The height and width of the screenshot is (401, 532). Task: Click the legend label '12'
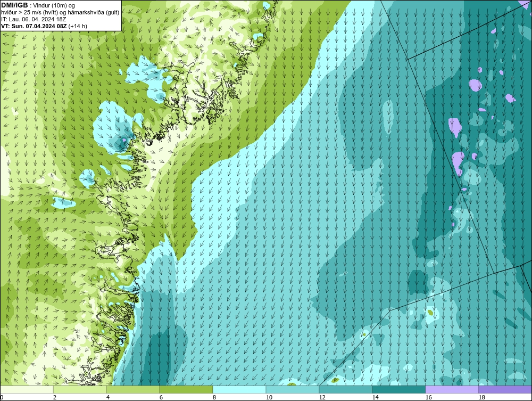(x=322, y=397)
